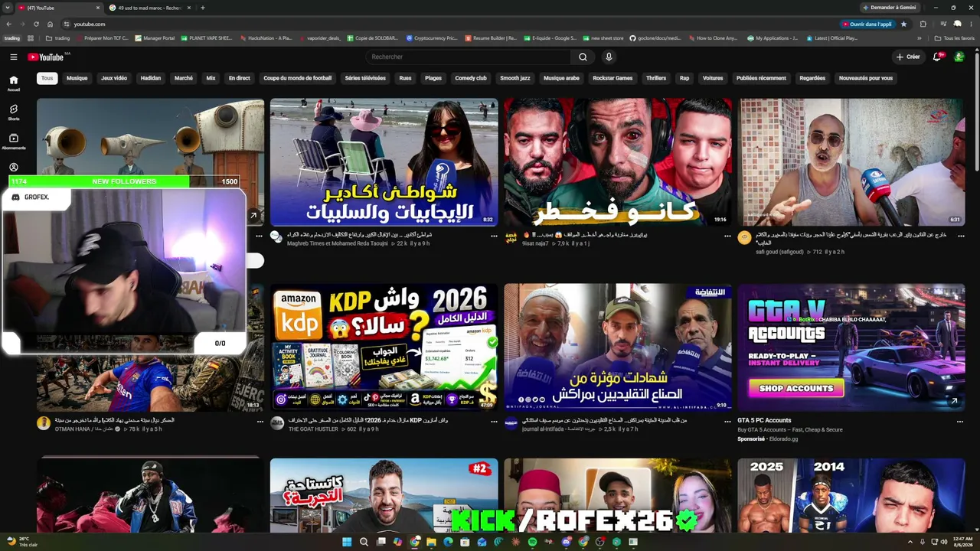Image resolution: width=980 pixels, height=551 pixels.
Task: Click Demander à Gemini button
Action: [889, 8]
